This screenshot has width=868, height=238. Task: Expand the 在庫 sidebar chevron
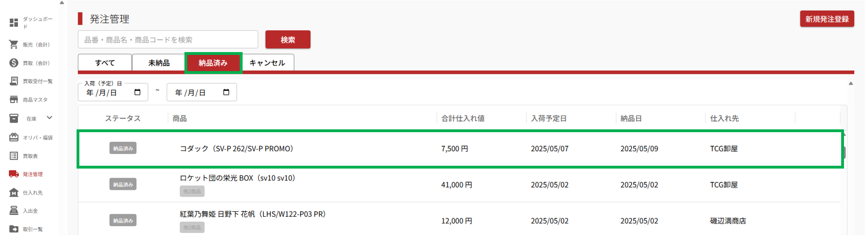[49, 118]
